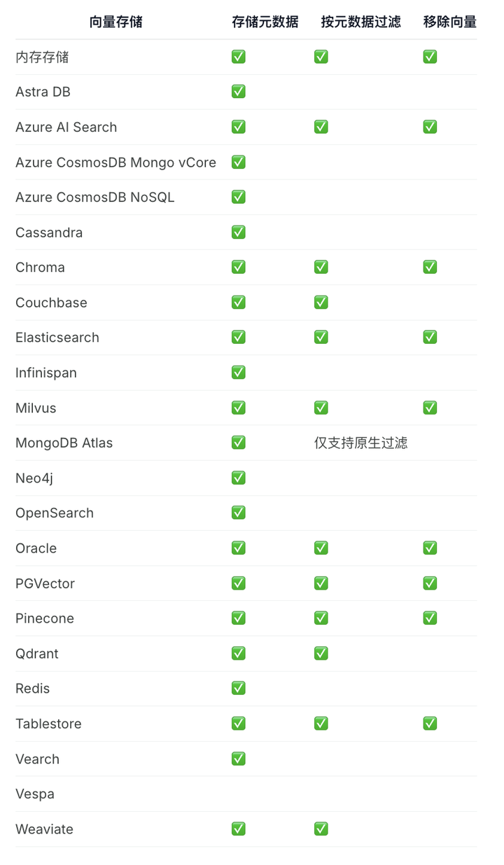Viewport: 504px width, 865px height.
Task: Click the 移除向量 checkmark for Azure AI Search
Action: coord(430,127)
